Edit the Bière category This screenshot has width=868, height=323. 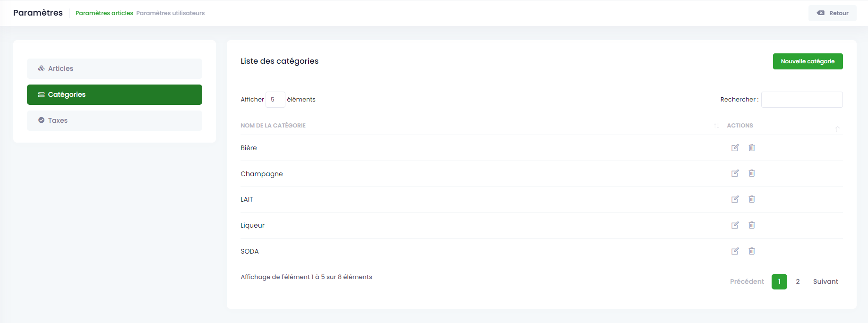point(735,148)
